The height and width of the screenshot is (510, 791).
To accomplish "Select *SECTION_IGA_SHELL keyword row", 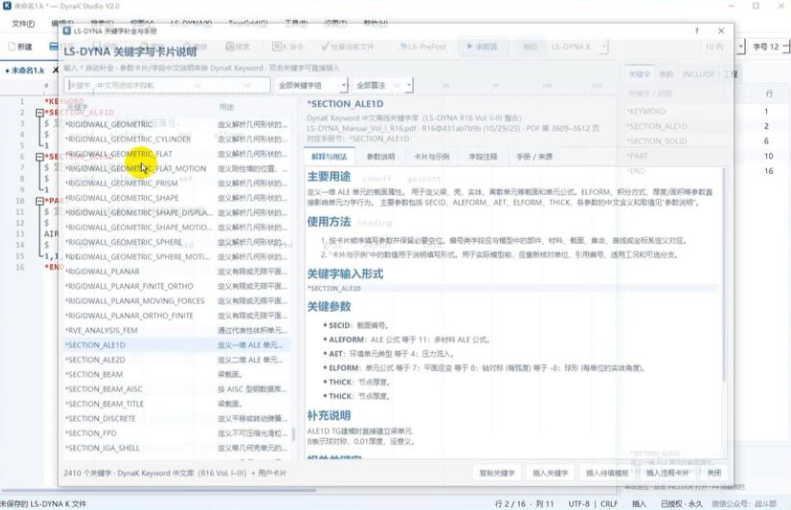I will pyautogui.click(x=176, y=448).
